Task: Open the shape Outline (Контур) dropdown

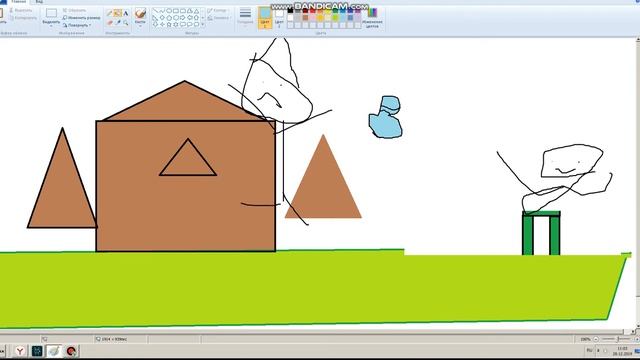Action: (x=218, y=10)
